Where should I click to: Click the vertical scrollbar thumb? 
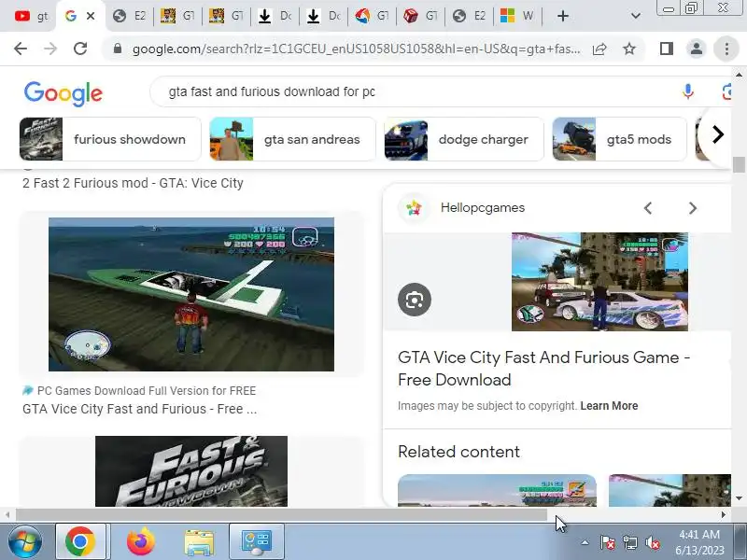coord(739,165)
